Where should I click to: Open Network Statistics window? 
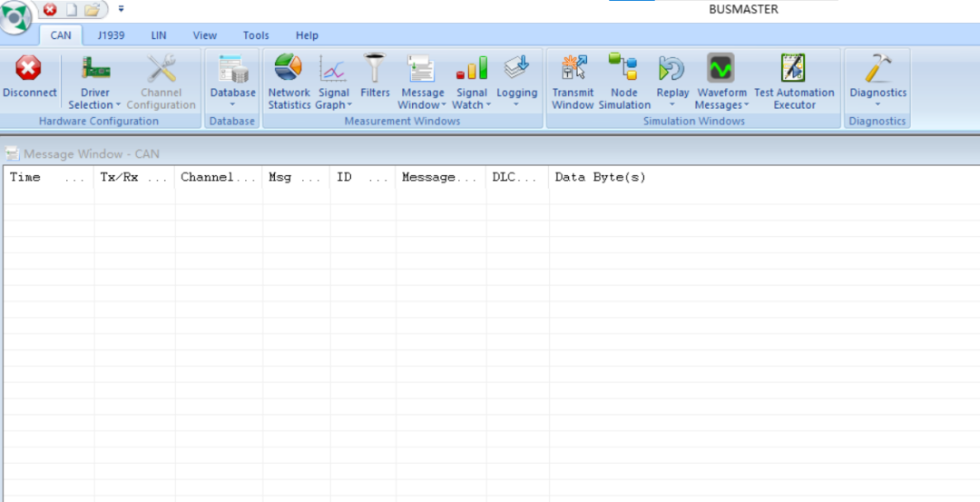(x=289, y=84)
